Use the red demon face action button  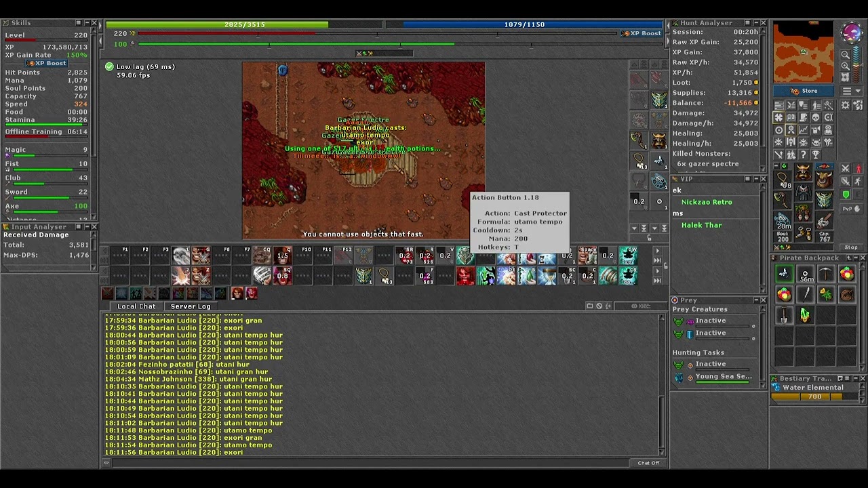[465, 276]
